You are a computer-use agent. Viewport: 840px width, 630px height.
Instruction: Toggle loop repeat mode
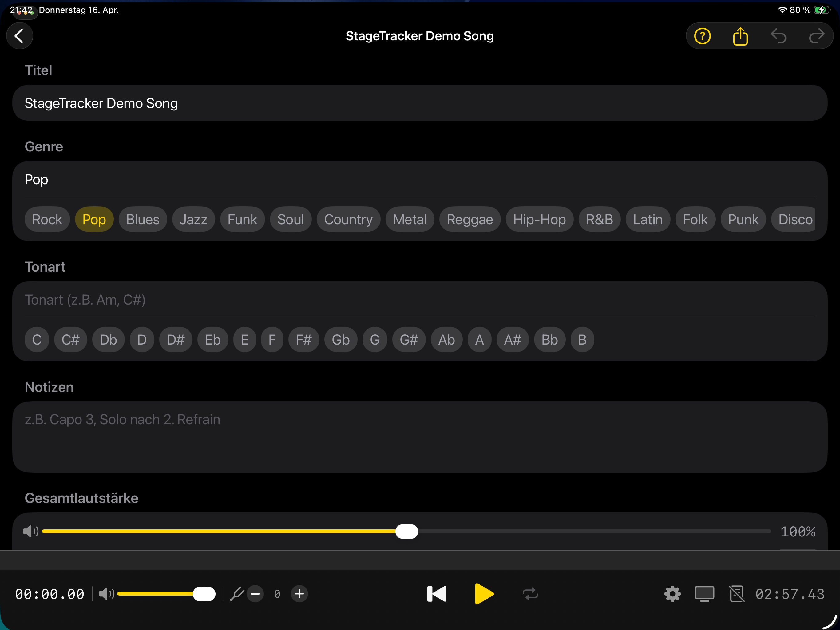click(x=530, y=593)
